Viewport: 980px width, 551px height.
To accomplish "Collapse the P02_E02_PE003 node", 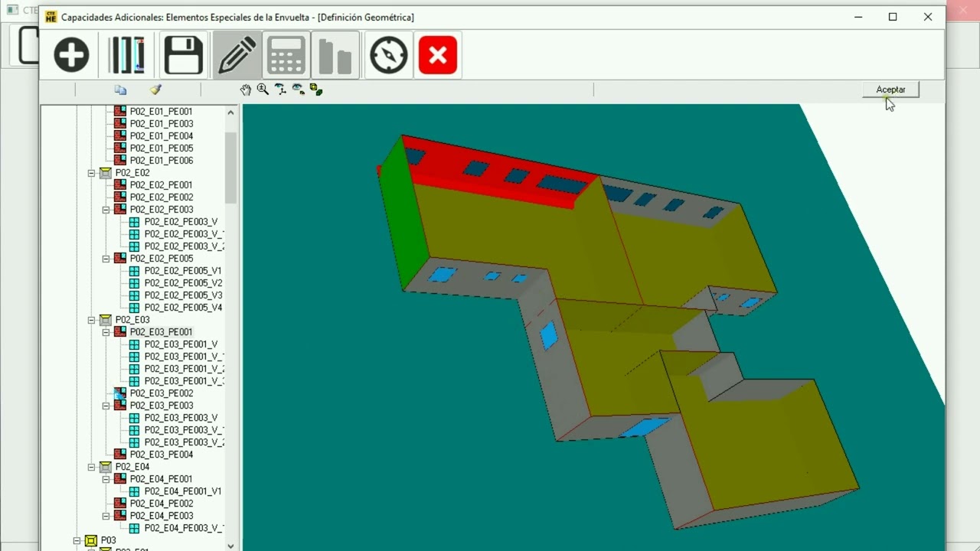I will tap(106, 210).
